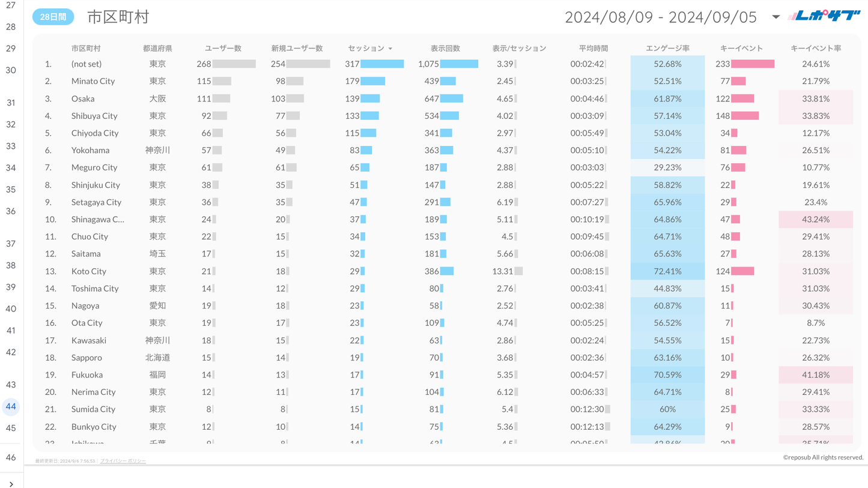Sort table by エンゲージ率 column

(667, 48)
